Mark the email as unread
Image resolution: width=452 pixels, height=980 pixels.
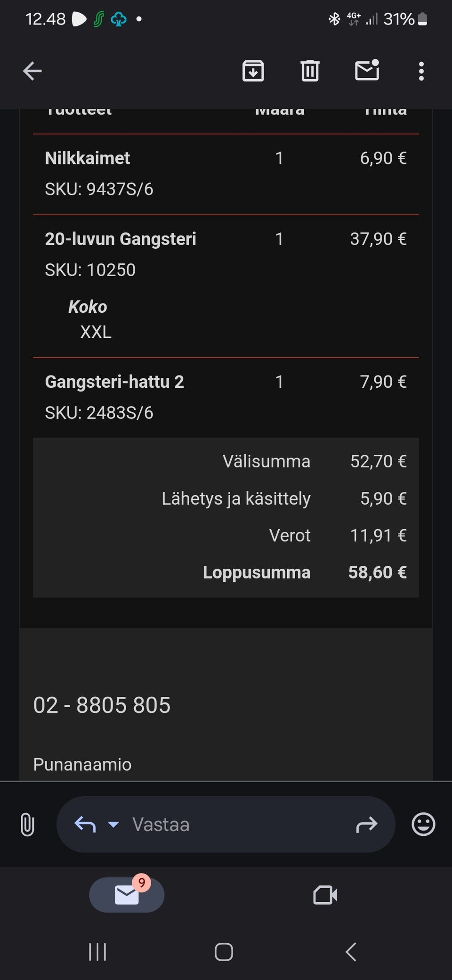pos(367,71)
